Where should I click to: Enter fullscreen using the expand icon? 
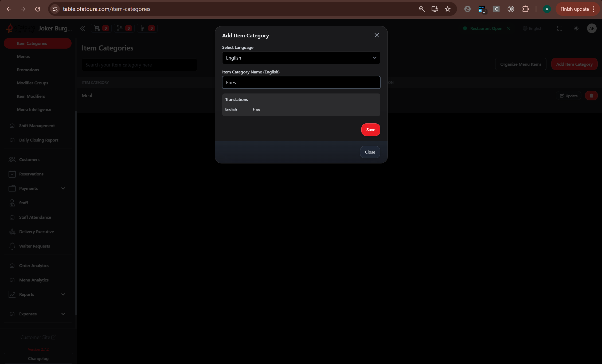(560, 28)
